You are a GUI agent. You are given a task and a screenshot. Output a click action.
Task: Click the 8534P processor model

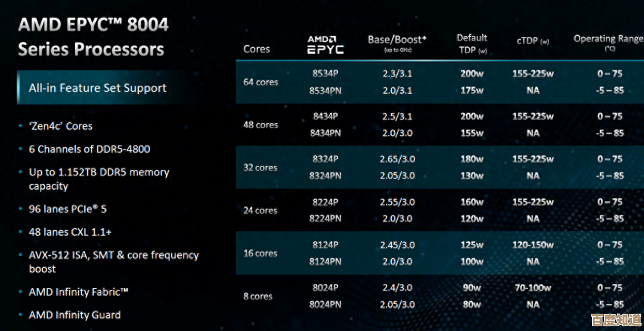(325, 73)
